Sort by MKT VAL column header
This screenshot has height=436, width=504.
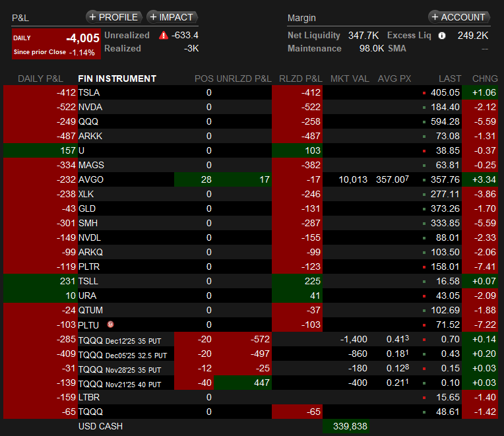(x=350, y=78)
